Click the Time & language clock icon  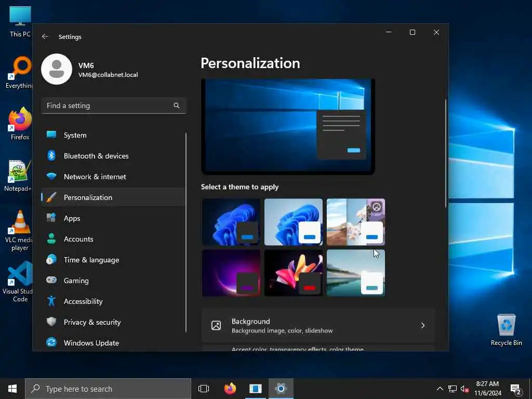coord(51,260)
